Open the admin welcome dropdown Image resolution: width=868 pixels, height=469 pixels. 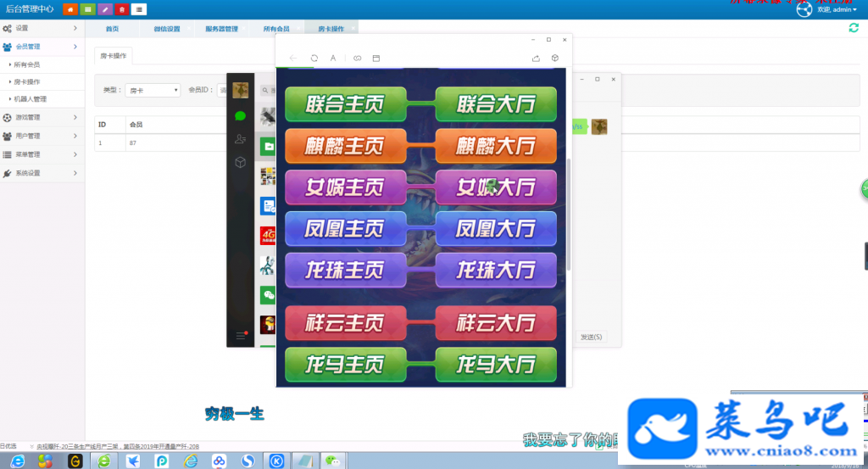[837, 9]
